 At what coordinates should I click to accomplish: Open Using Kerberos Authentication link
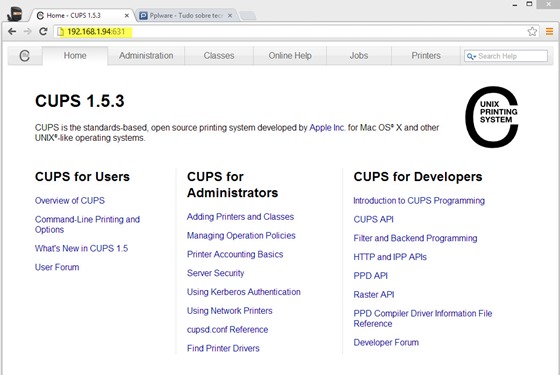pos(244,292)
